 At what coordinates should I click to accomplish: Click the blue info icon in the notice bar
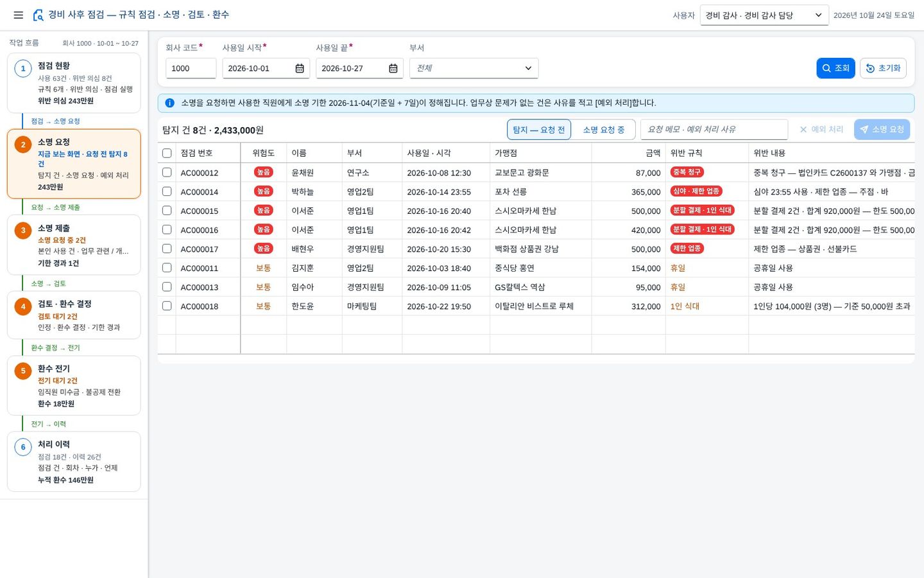click(169, 103)
